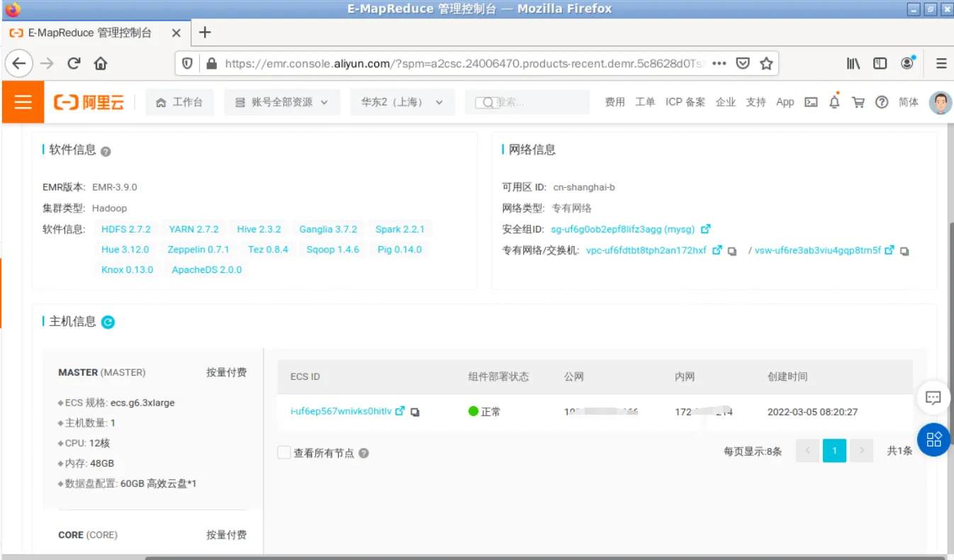Viewport: 954px width, 560px height.
Task: Save page to Pocket
Action: [743, 63]
